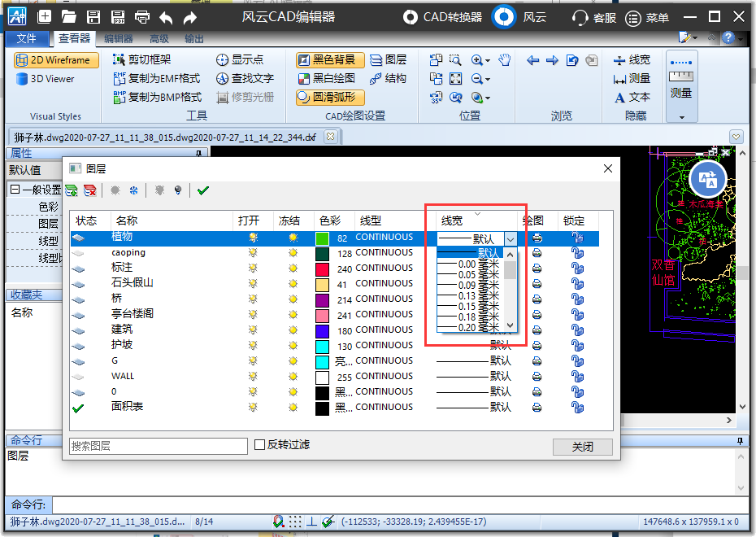Viewport: 756px width, 537px height.
Task: Click the purple color swatch of 桥 layer
Action: pyautogui.click(x=322, y=299)
